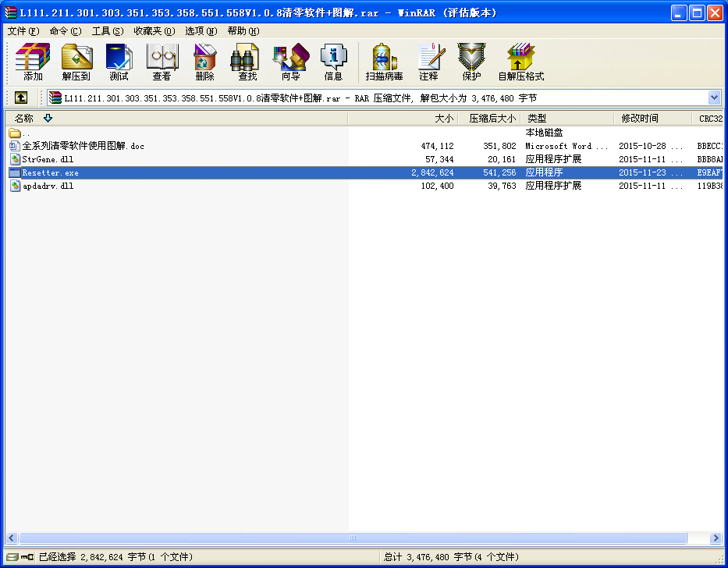728x568 pixels.
Task: Go up one folder level
Action: pos(21,98)
